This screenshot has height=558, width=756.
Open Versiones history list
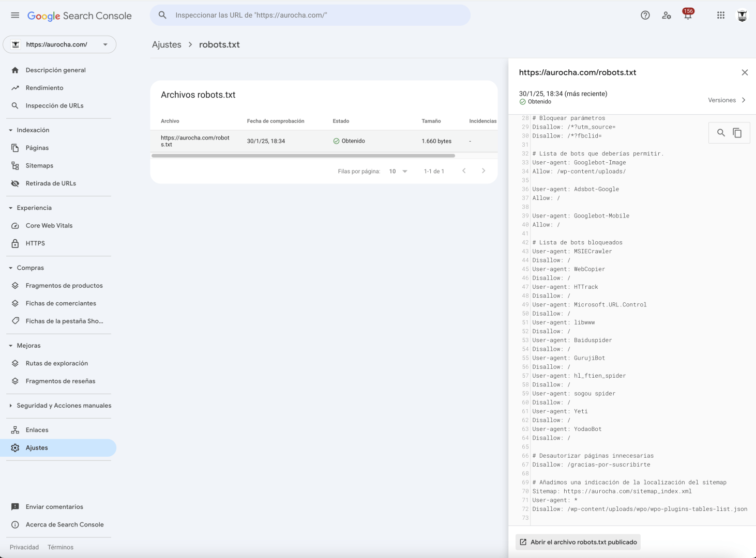click(727, 100)
